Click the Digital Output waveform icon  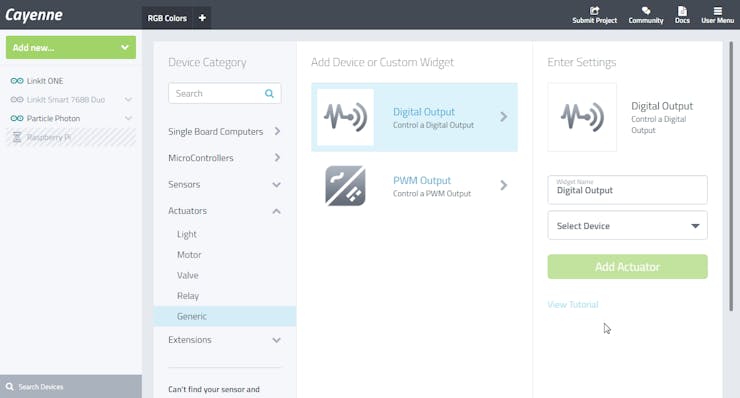345,117
